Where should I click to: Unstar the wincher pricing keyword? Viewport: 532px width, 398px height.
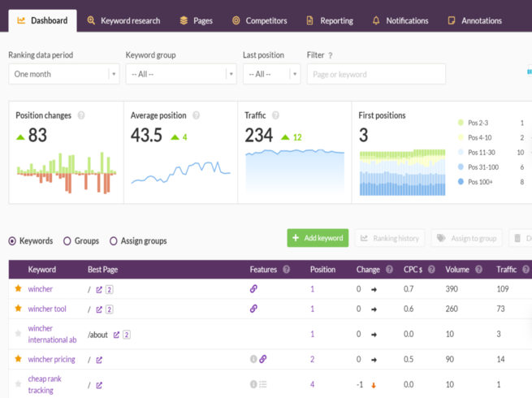coord(19,359)
